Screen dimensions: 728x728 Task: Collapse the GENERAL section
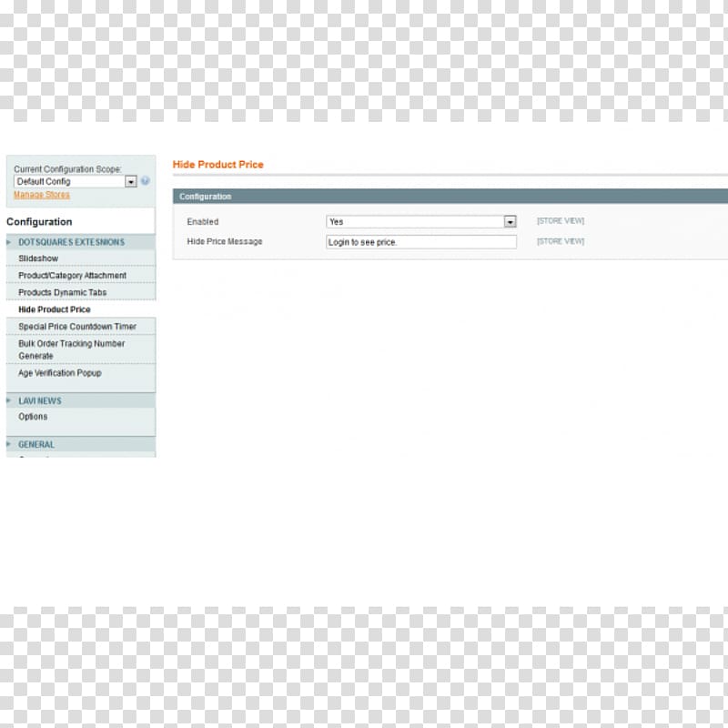click(x=81, y=444)
